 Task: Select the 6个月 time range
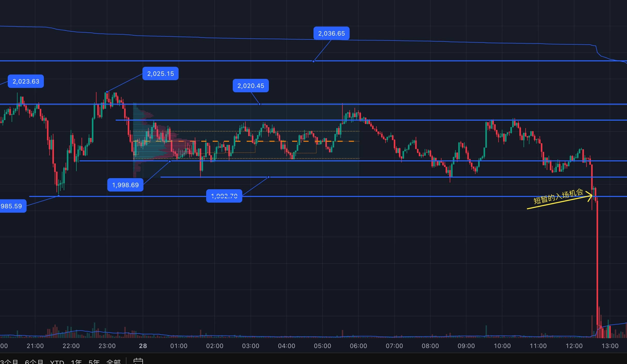pos(34,362)
